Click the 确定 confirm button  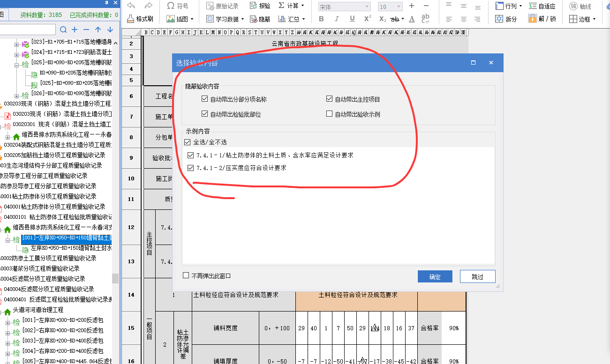tap(435, 276)
